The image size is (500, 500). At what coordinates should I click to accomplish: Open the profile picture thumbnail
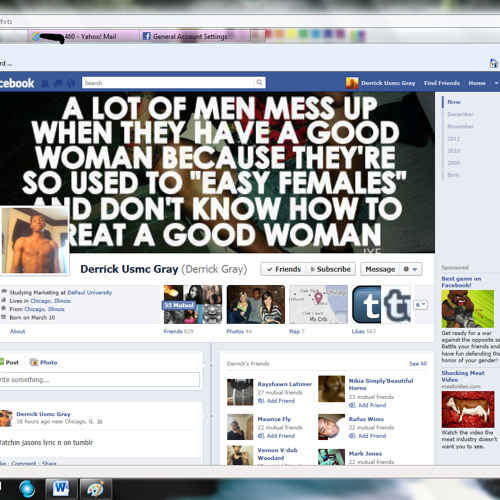35,241
